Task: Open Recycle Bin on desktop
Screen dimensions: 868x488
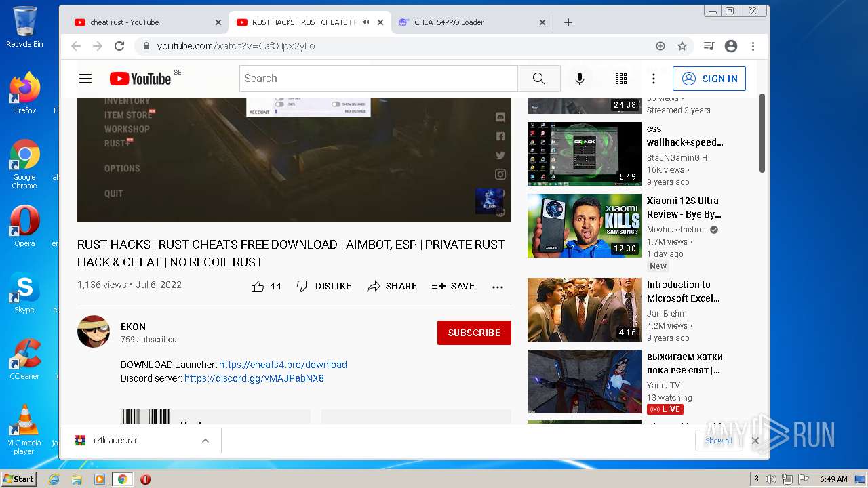Action: click(24, 27)
